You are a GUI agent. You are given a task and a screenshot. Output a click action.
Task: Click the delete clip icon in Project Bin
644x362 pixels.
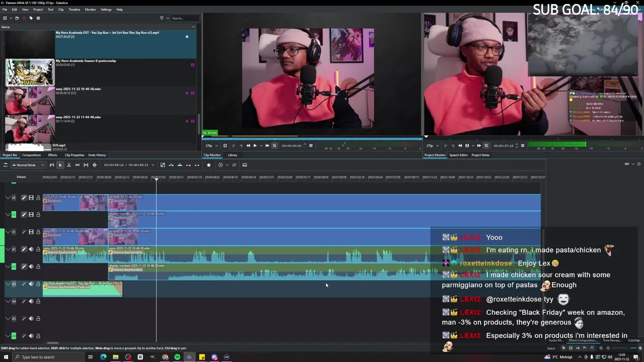click(x=24, y=18)
